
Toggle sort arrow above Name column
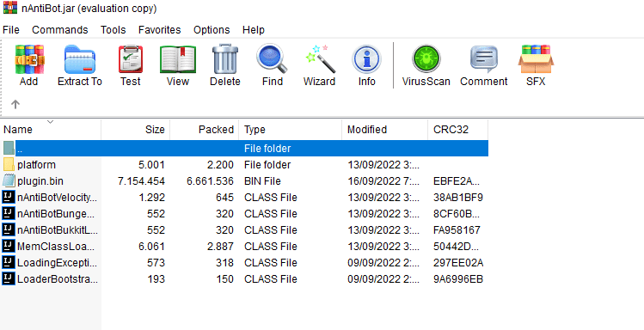[51, 121]
